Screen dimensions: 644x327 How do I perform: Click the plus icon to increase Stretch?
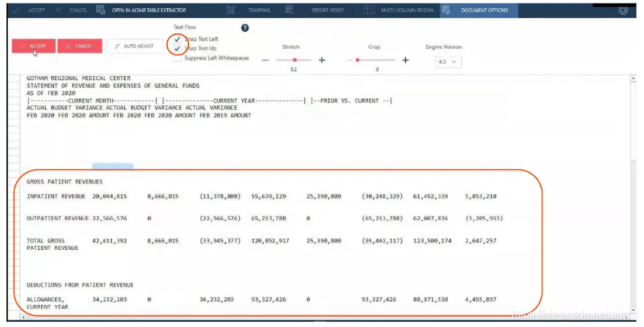click(x=322, y=60)
